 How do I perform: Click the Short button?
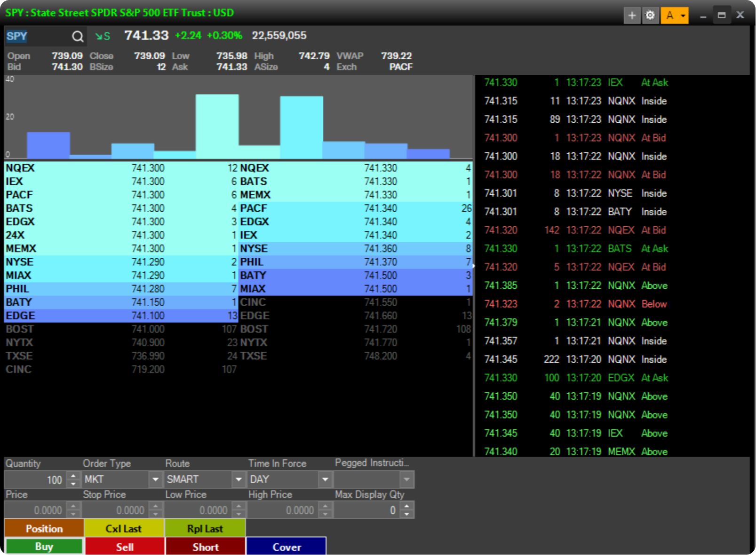pos(205,547)
